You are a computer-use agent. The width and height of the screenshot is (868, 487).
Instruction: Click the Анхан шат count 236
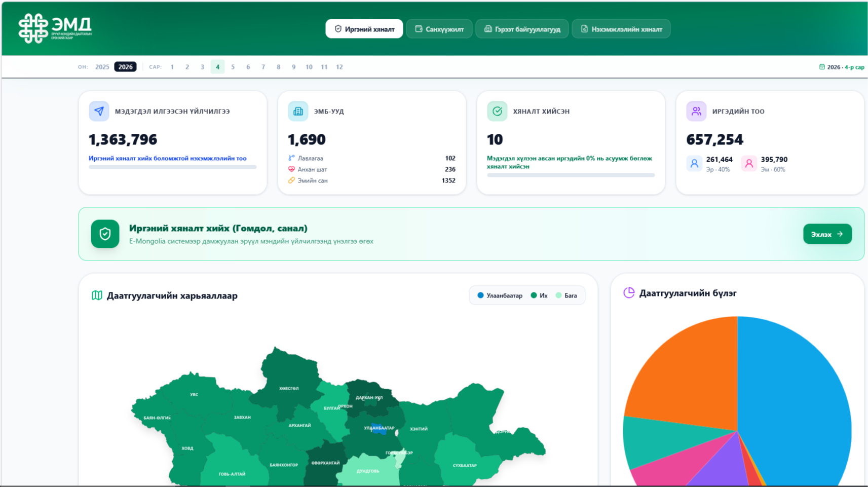pos(450,169)
